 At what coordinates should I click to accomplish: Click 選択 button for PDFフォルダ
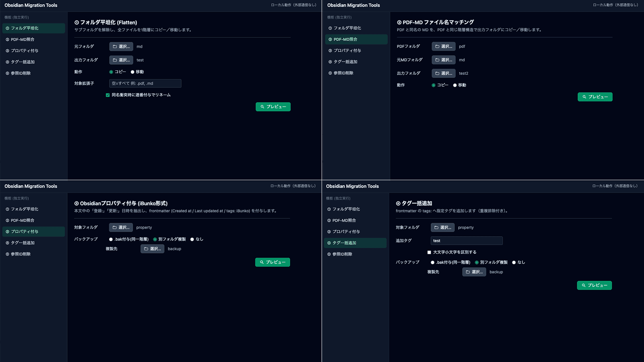[x=444, y=46]
